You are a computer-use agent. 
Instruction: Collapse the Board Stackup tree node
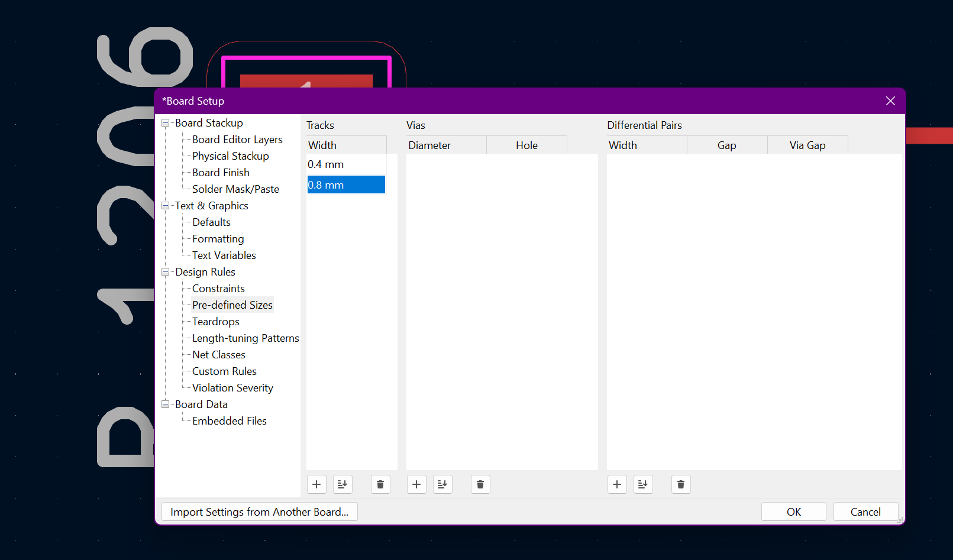click(166, 123)
